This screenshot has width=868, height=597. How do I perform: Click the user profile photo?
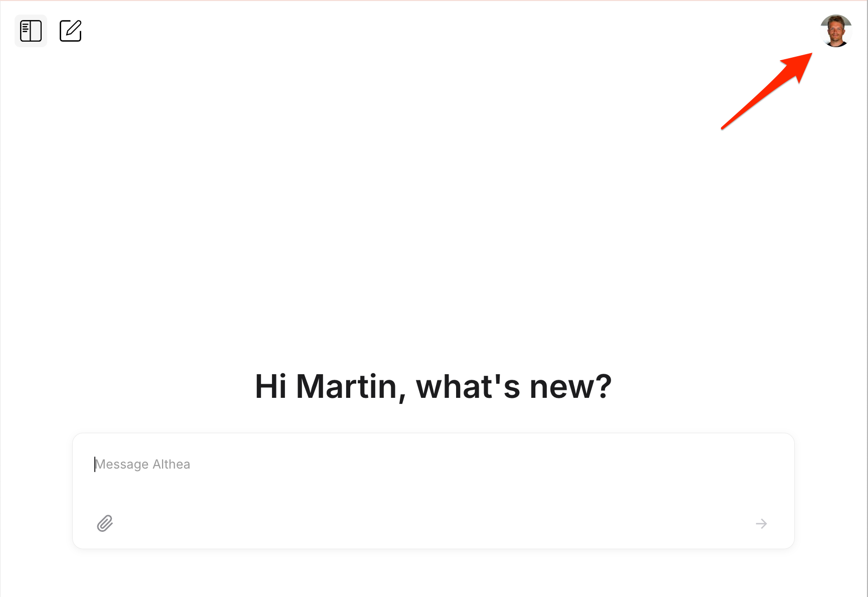836,31
